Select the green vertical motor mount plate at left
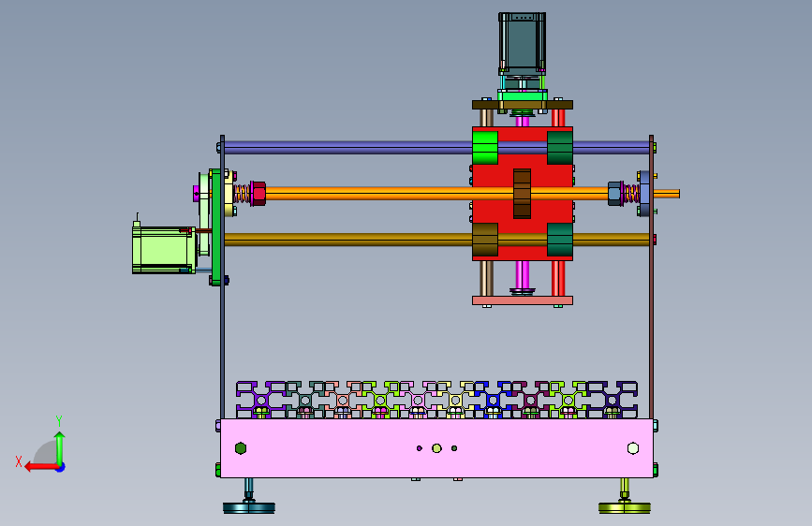Viewport: 812px width, 526px height. (x=214, y=226)
